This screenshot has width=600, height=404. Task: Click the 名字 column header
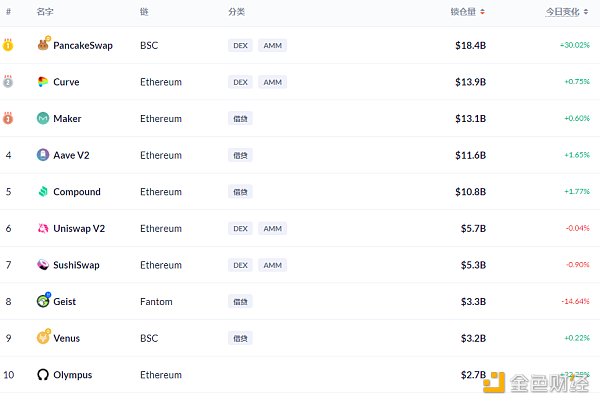click(x=45, y=12)
